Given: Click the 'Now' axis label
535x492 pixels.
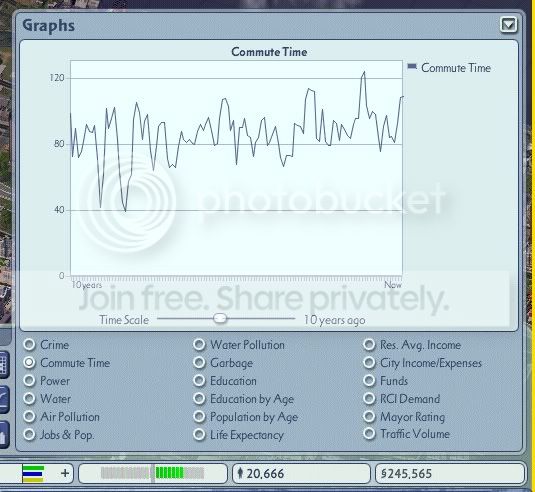Looking at the screenshot, I should (393, 285).
